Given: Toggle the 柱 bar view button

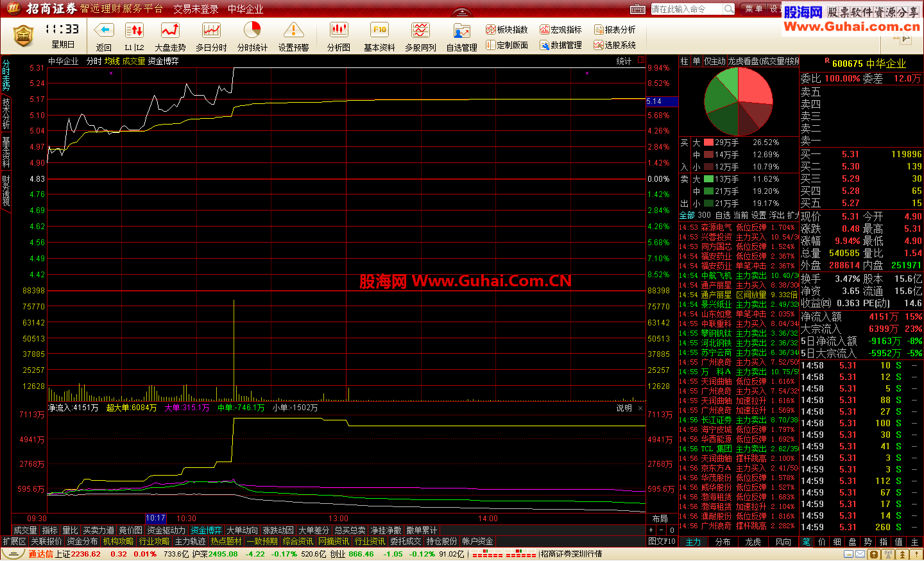Looking at the screenshot, I should [684, 61].
